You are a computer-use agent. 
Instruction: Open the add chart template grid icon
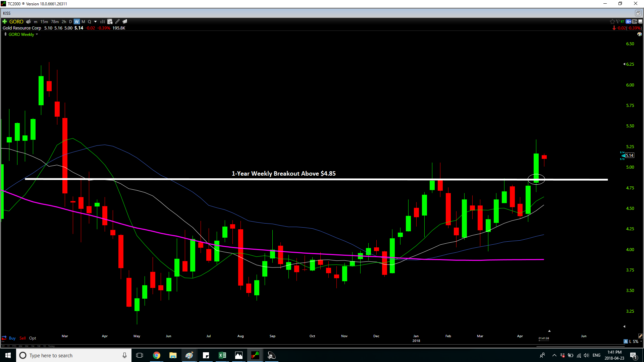coord(110,21)
